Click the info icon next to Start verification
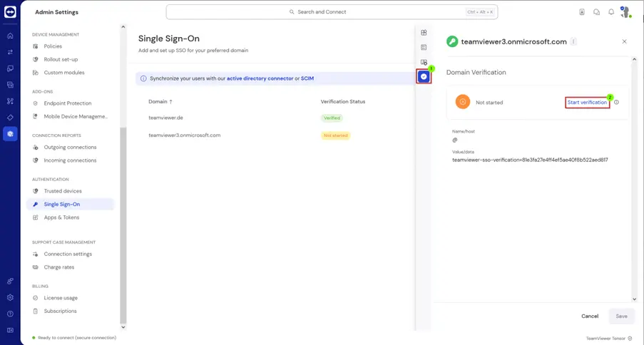This screenshot has height=345, width=644. 616,102
